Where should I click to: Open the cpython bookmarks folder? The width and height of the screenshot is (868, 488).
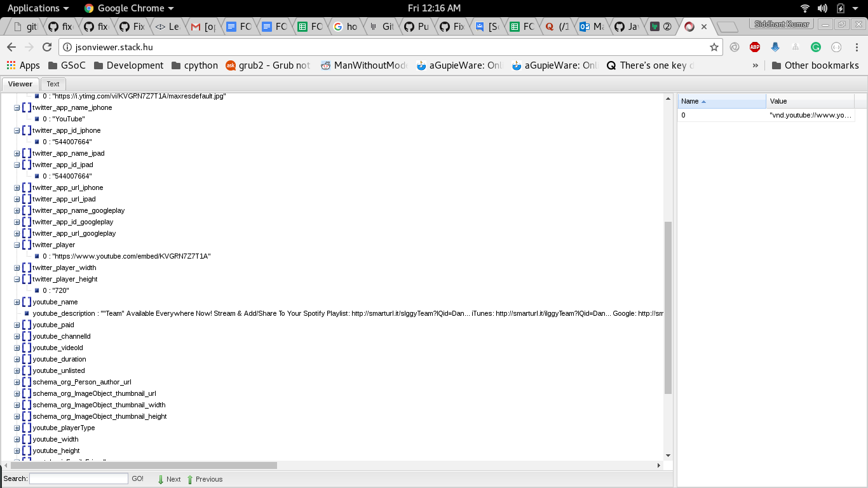click(194, 65)
